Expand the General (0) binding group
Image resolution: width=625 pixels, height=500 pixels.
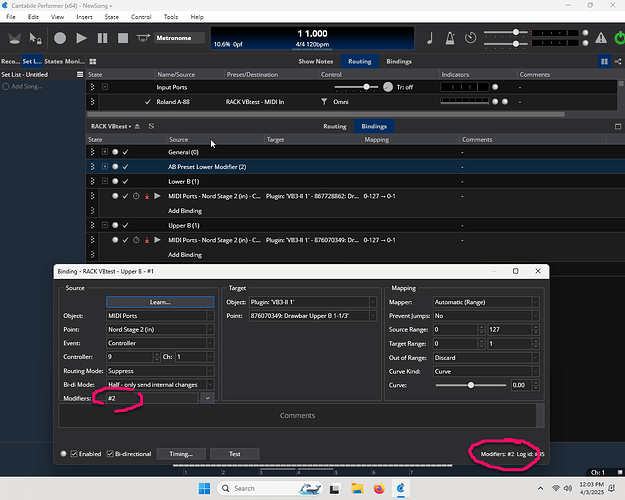(105, 152)
